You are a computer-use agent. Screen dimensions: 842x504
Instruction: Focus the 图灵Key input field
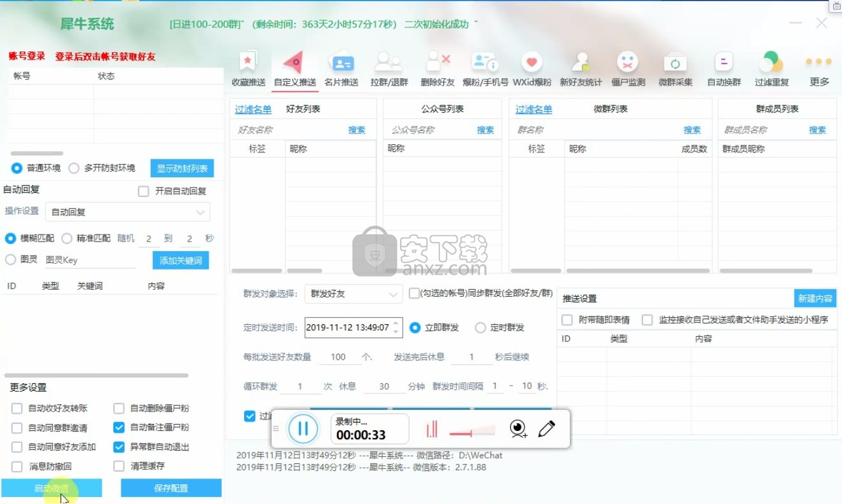[x=90, y=260]
